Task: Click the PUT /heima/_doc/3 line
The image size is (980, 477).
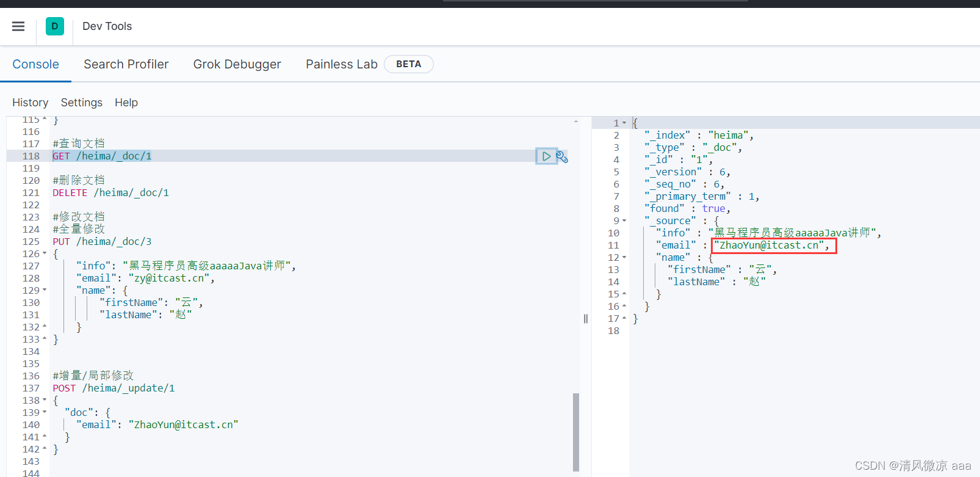Action: pyautogui.click(x=102, y=241)
